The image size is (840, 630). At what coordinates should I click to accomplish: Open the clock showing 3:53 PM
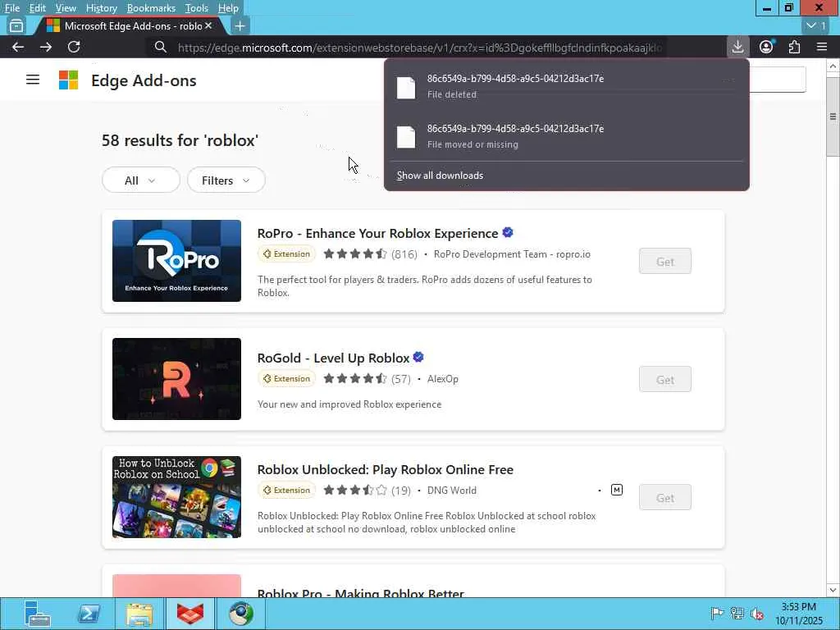[x=799, y=614]
